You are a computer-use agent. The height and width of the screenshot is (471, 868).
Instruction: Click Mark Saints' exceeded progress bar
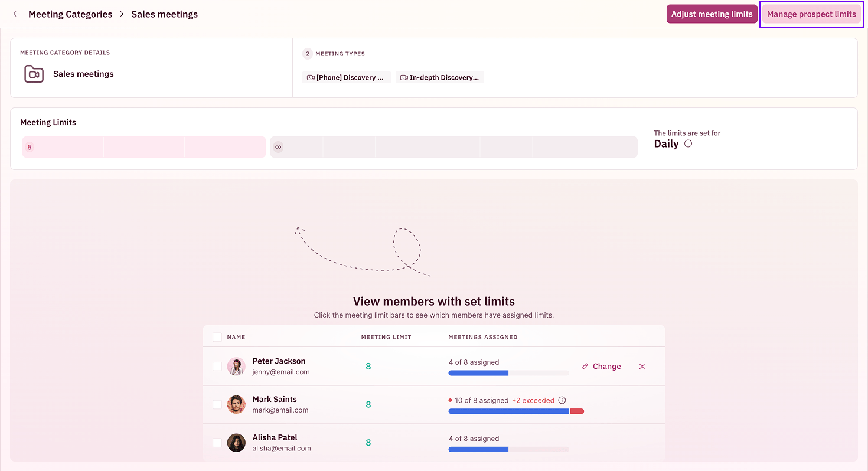[516, 411]
